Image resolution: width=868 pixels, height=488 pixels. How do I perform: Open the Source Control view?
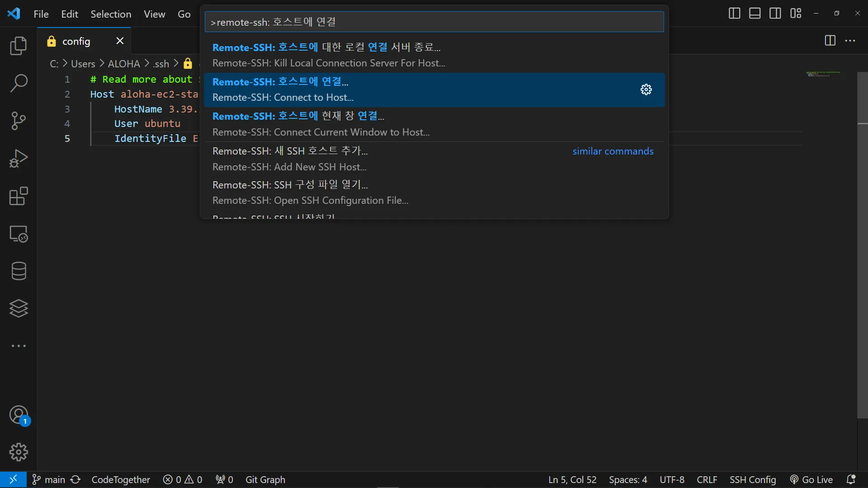[x=19, y=121]
